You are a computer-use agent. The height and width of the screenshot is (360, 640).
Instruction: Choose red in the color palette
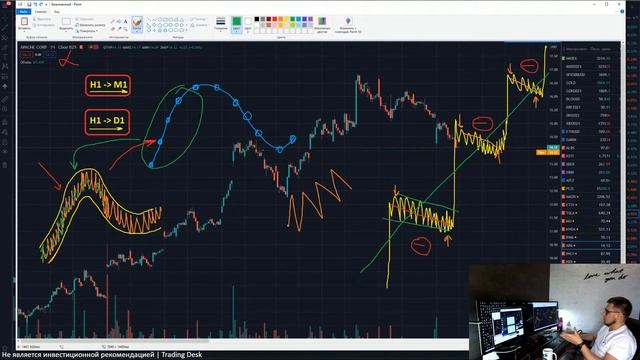pyautogui.click(x=275, y=19)
